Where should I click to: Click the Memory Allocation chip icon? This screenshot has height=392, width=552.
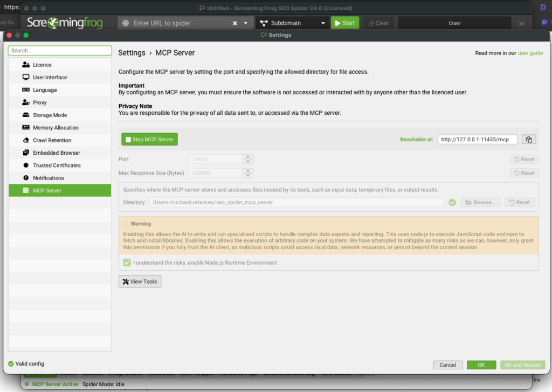pyautogui.click(x=26, y=127)
